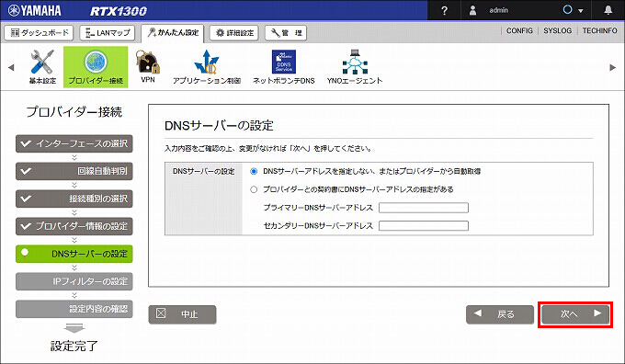Open the notification bell icon

[x=608, y=10]
